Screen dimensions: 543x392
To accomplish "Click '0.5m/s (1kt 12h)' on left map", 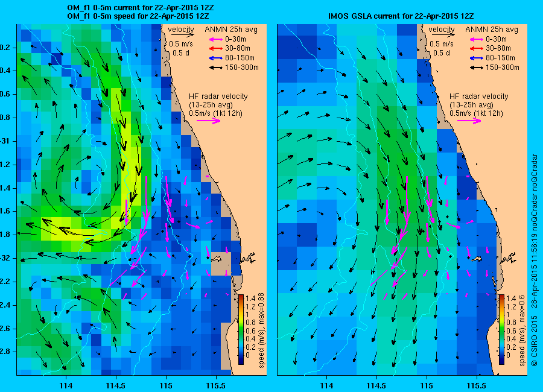I will coord(216,113).
